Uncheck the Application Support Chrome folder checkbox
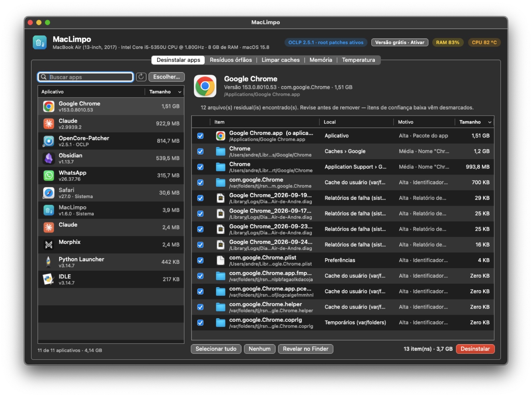This screenshot has width=532, height=397. pyautogui.click(x=200, y=167)
